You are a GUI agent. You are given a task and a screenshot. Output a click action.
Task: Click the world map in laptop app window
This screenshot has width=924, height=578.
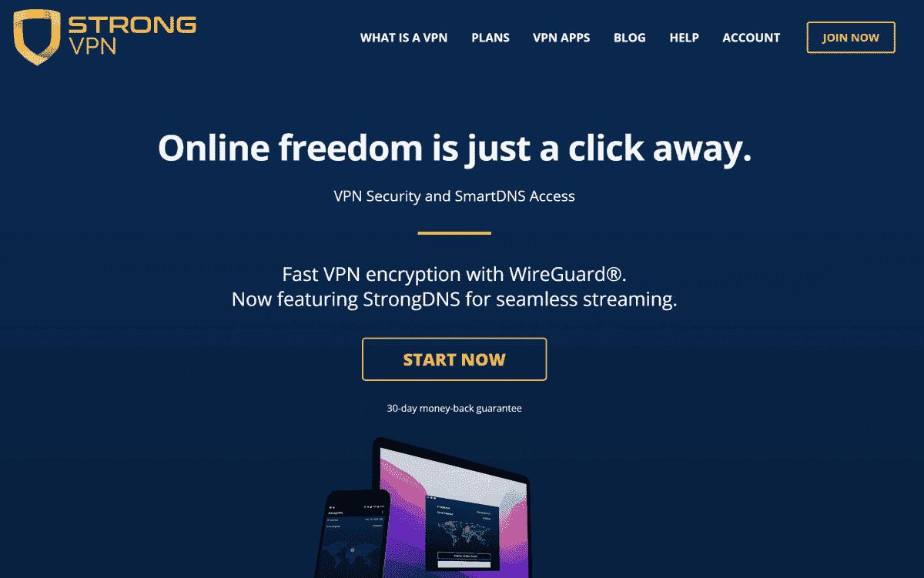(464, 534)
